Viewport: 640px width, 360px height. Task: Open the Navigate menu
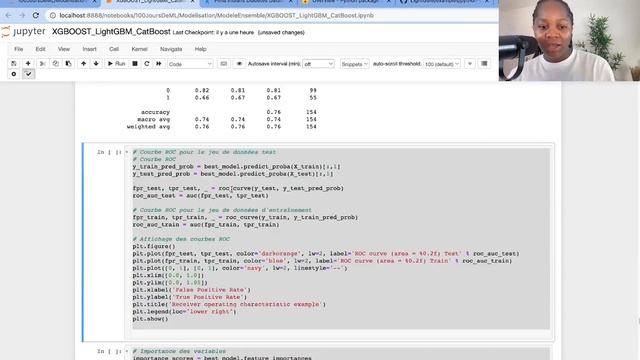click(x=171, y=49)
